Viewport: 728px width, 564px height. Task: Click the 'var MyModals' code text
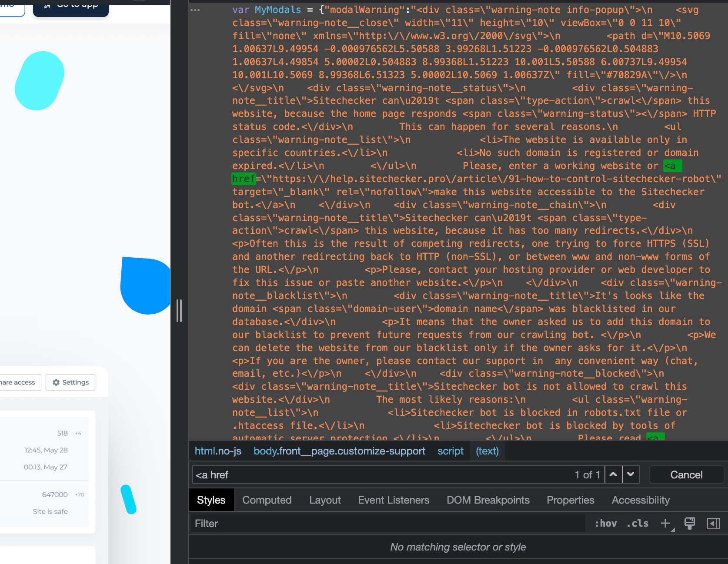click(x=267, y=10)
